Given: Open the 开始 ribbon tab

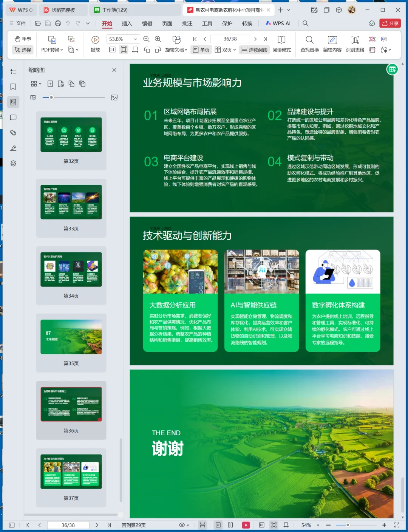Looking at the screenshot, I should (x=107, y=23).
